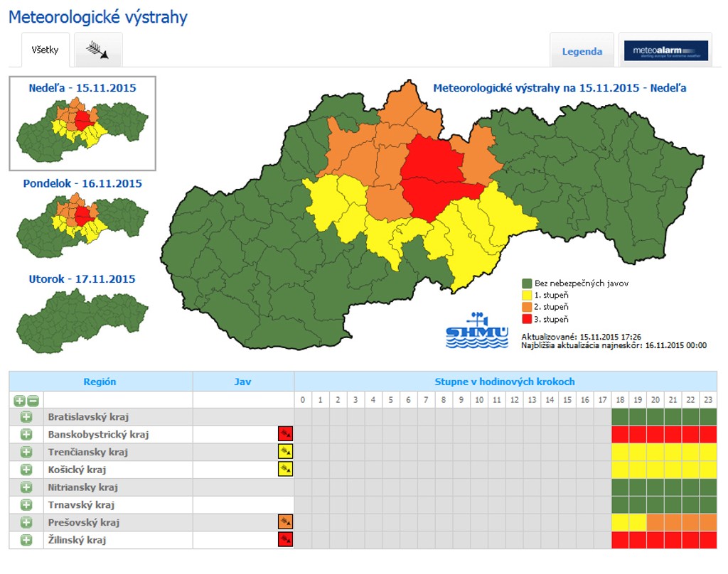
Task: Click the red wind icon for Žilinský kraj
Action: 286,540
